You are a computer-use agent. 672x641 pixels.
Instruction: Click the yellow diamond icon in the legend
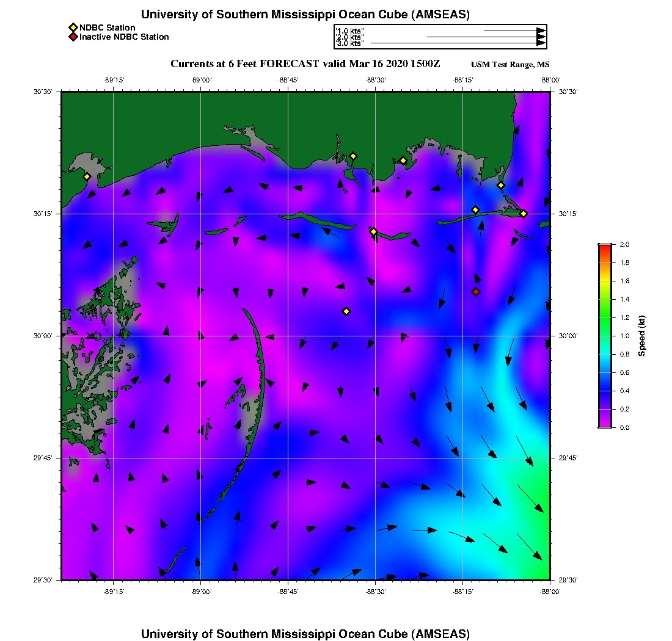73,28
